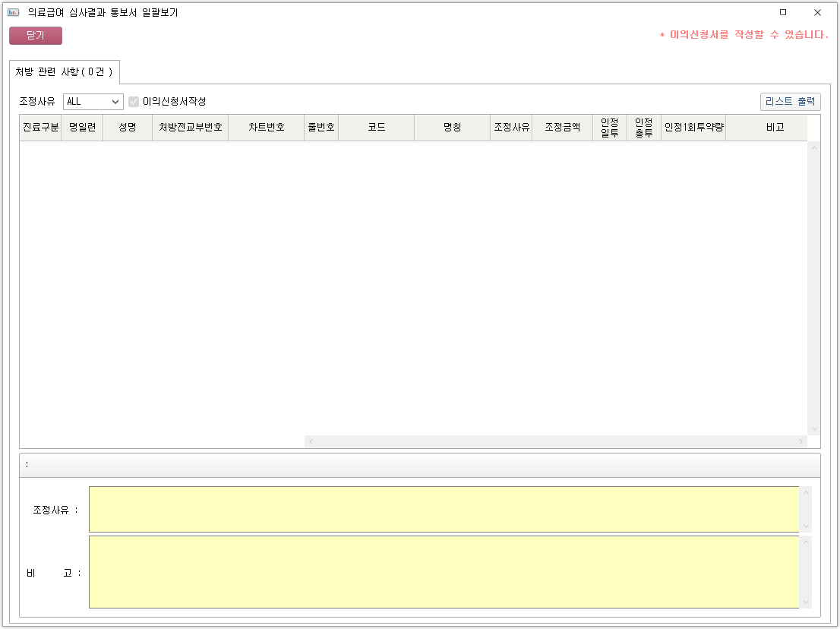Click the 처방전교부번호 column header
Screen dimensions: 840x629
click(x=190, y=128)
